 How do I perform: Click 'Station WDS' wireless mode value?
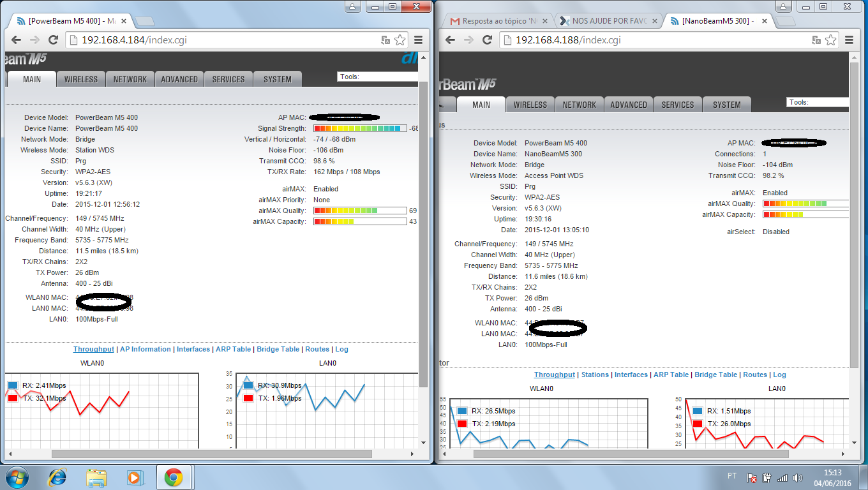click(95, 150)
